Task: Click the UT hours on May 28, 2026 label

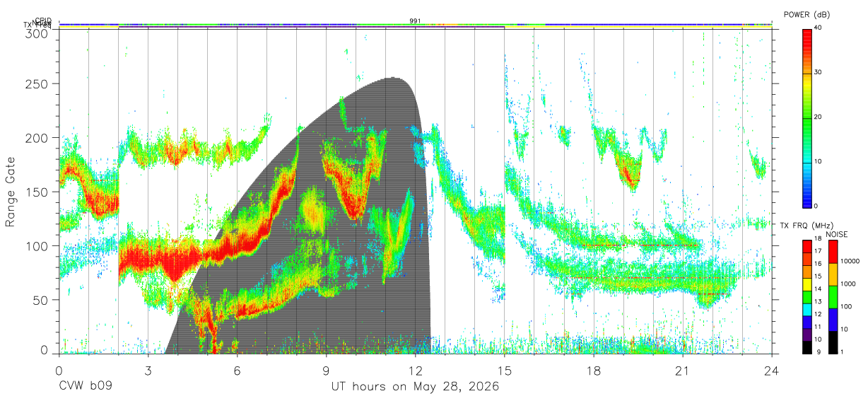Action: point(416,387)
